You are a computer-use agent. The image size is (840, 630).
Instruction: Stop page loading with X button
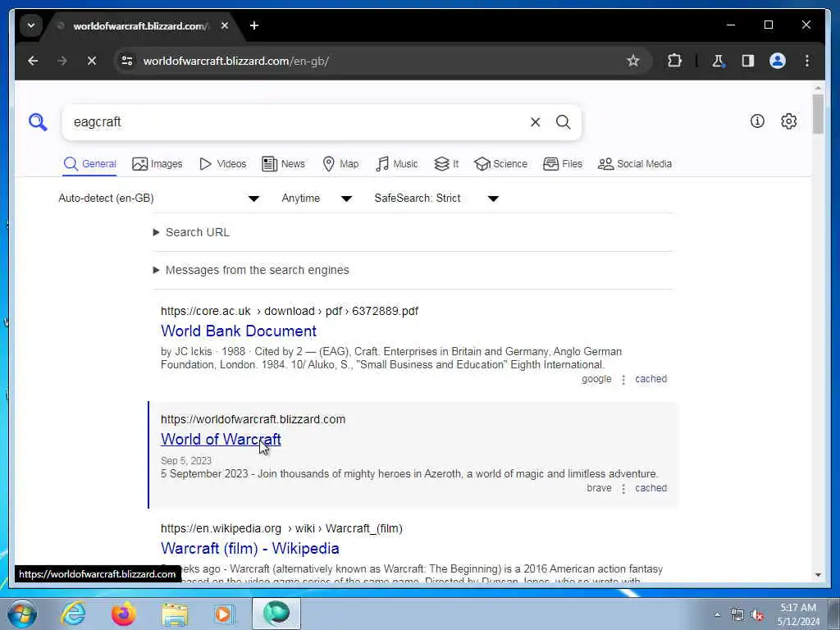point(92,61)
